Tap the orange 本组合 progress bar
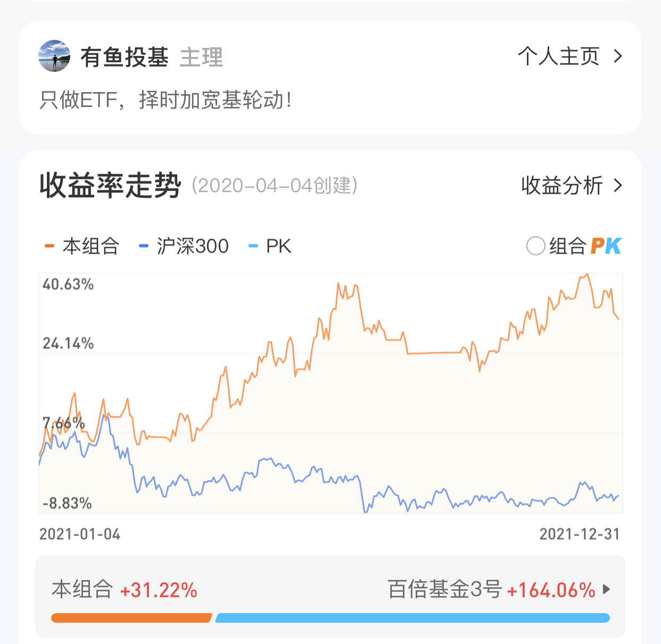661x644 pixels. click(x=131, y=618)
